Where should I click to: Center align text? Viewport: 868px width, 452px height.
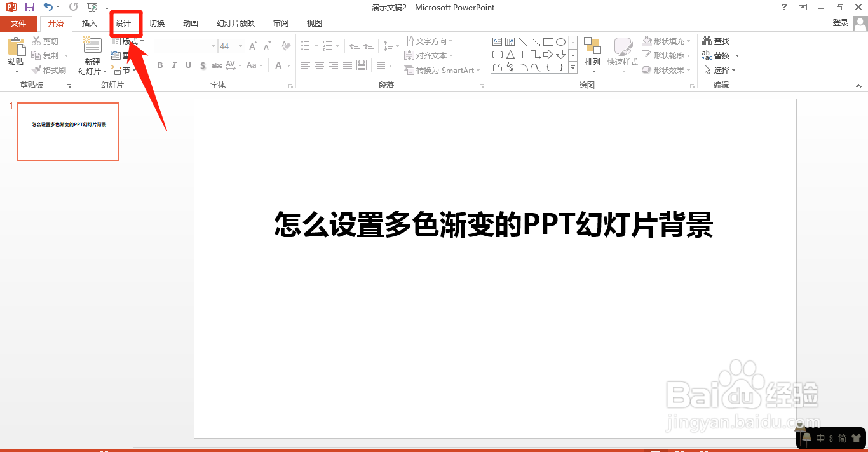[319, 65]
